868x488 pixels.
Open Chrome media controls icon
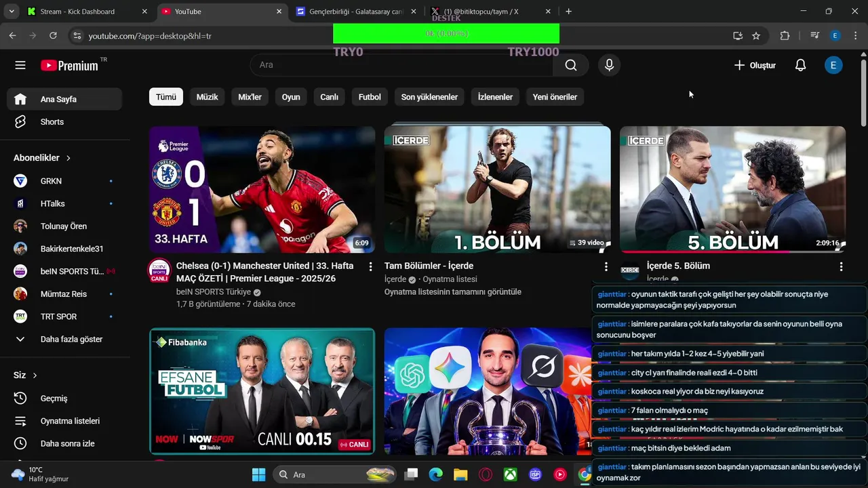pyautogui.click(x=814, y=36)
